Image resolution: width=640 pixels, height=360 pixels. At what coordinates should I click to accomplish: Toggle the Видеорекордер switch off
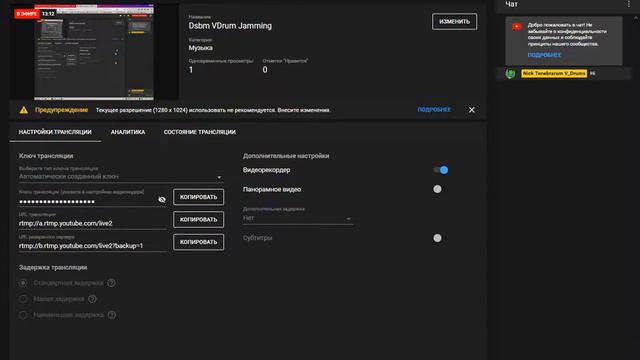441,170
